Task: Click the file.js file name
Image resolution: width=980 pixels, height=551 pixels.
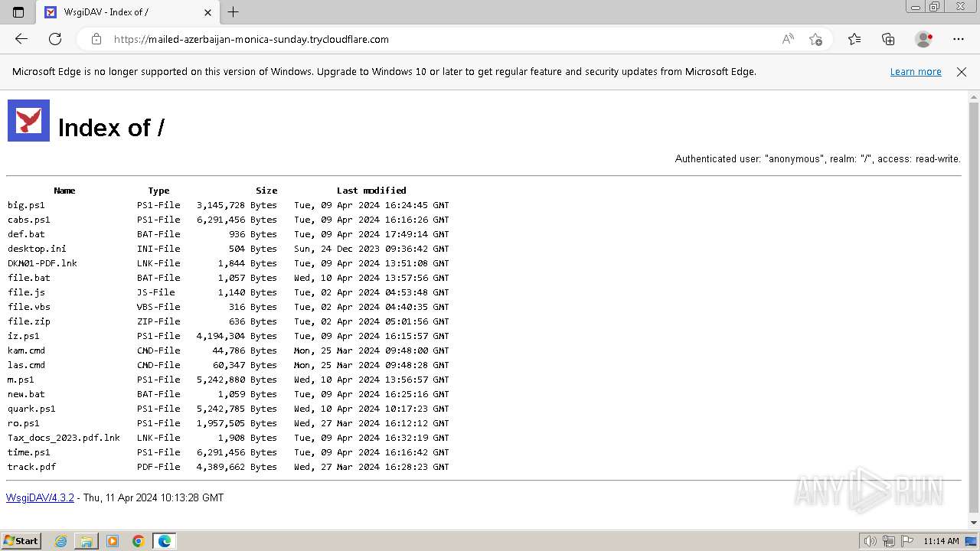Action: click(x=26, y=292)
